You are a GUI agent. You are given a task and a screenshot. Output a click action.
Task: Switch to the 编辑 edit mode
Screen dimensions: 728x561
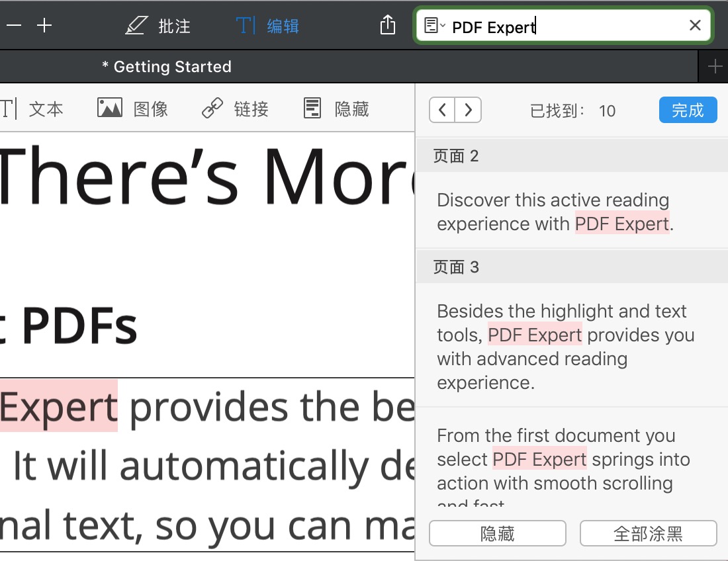[x=268, y=26]
